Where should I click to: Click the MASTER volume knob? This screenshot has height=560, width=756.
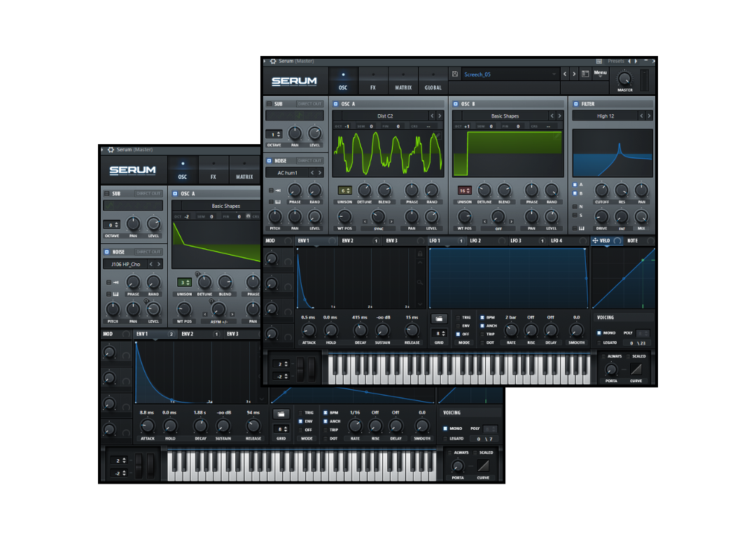(624, 78)
